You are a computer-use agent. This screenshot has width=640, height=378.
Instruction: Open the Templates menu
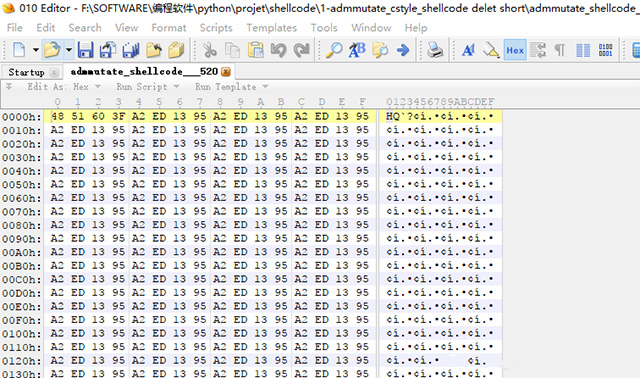pyautogui.click(x=271, y=28)
